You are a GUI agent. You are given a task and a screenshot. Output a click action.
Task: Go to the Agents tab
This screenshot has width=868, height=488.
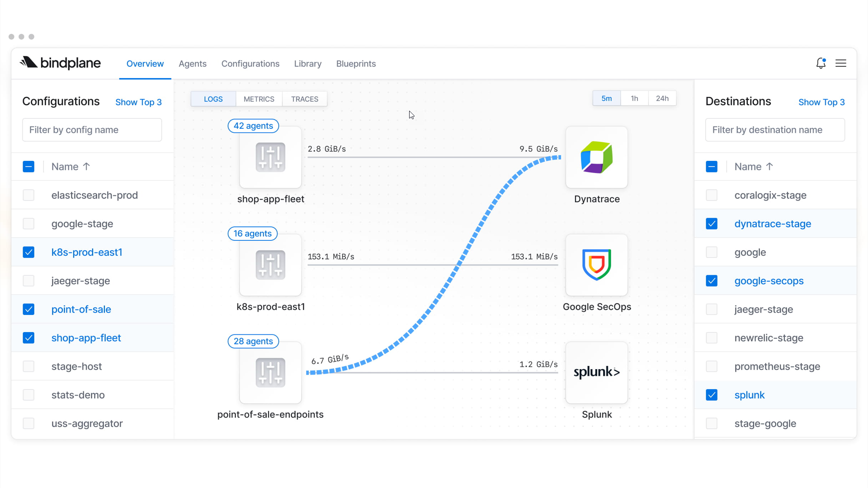pos(193,64)
